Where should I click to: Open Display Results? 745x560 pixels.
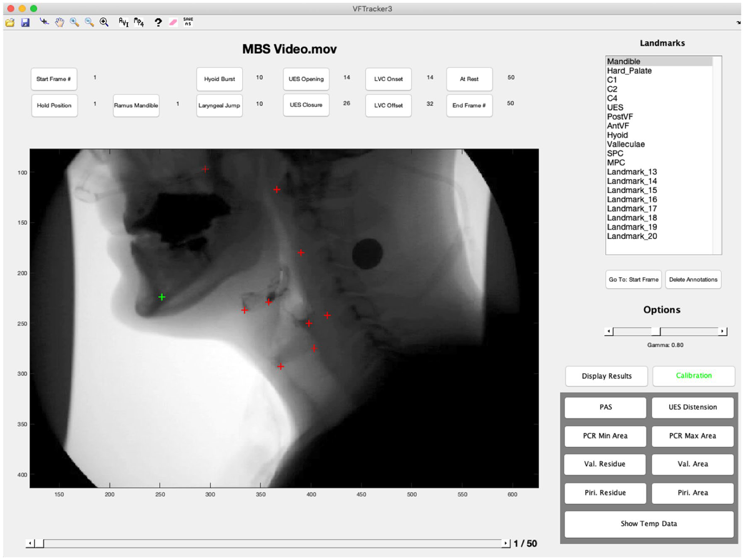coord(607,376)
